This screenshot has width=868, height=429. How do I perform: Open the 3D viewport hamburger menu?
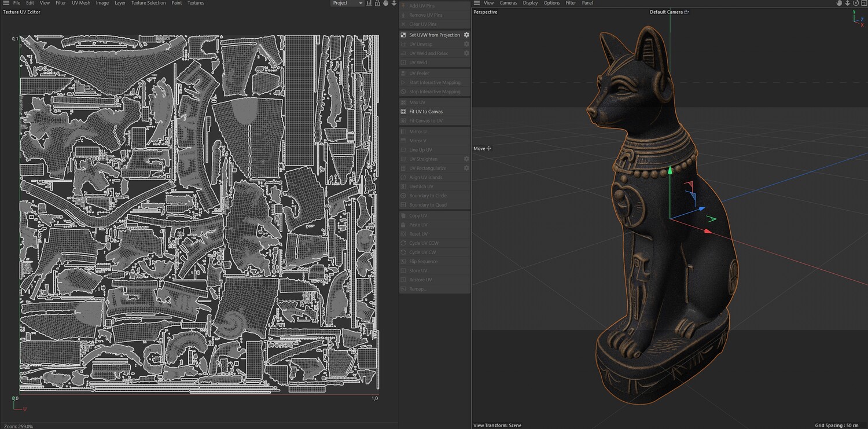[477, 3]
